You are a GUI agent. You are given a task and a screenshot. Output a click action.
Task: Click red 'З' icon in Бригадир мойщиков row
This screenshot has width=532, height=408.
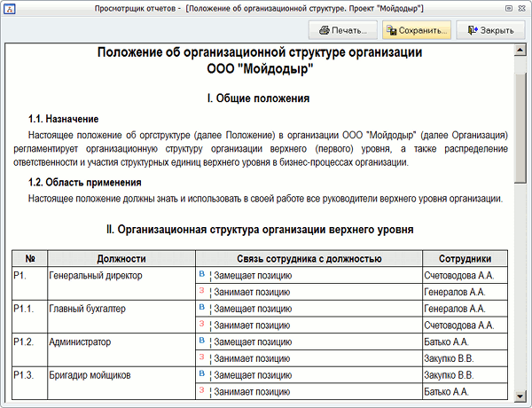click(x=202, y=390)
